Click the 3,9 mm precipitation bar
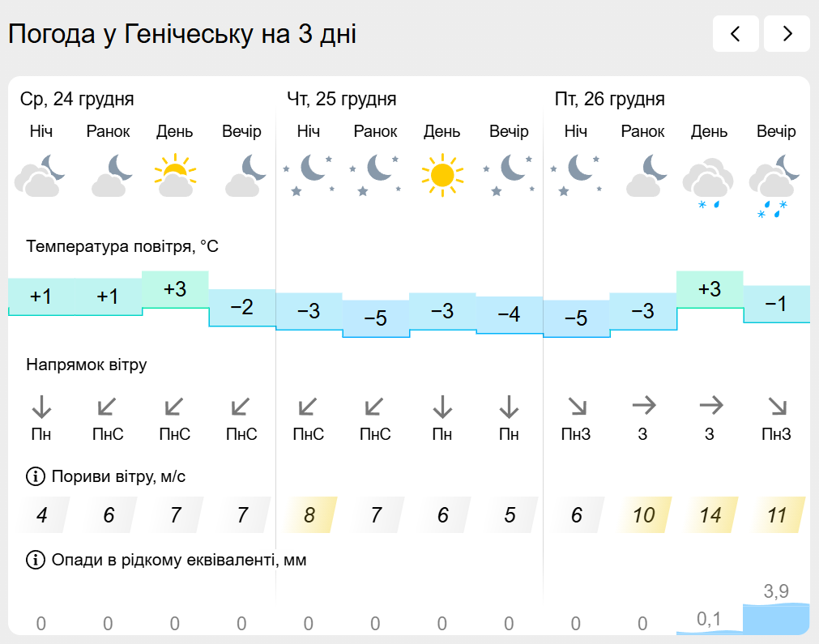The image size is (819, 644). 776,618
